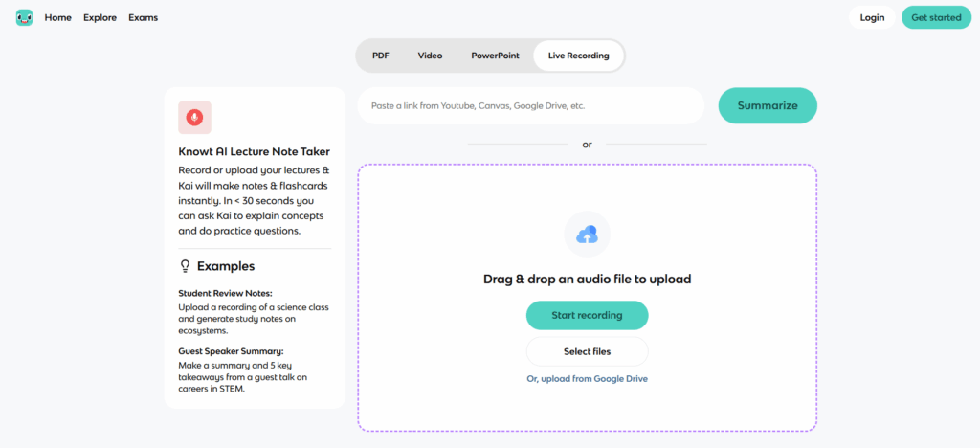Click the cloud upload icon
Screen dimensions: 980x448
(587, 235)
